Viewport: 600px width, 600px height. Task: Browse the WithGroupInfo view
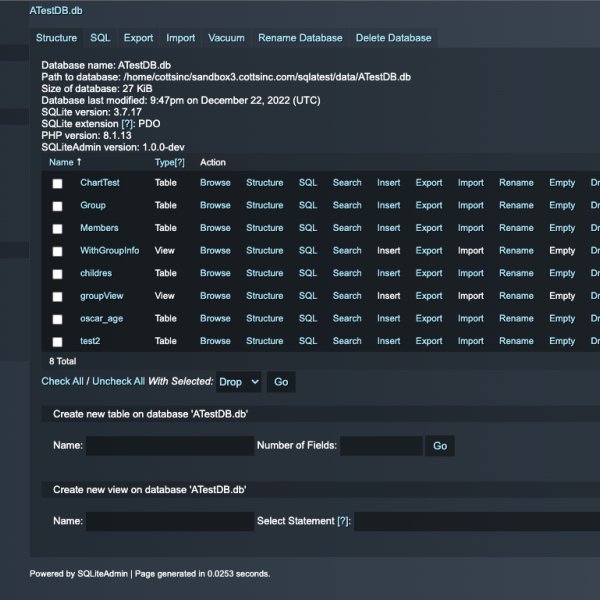coord(215,251)
